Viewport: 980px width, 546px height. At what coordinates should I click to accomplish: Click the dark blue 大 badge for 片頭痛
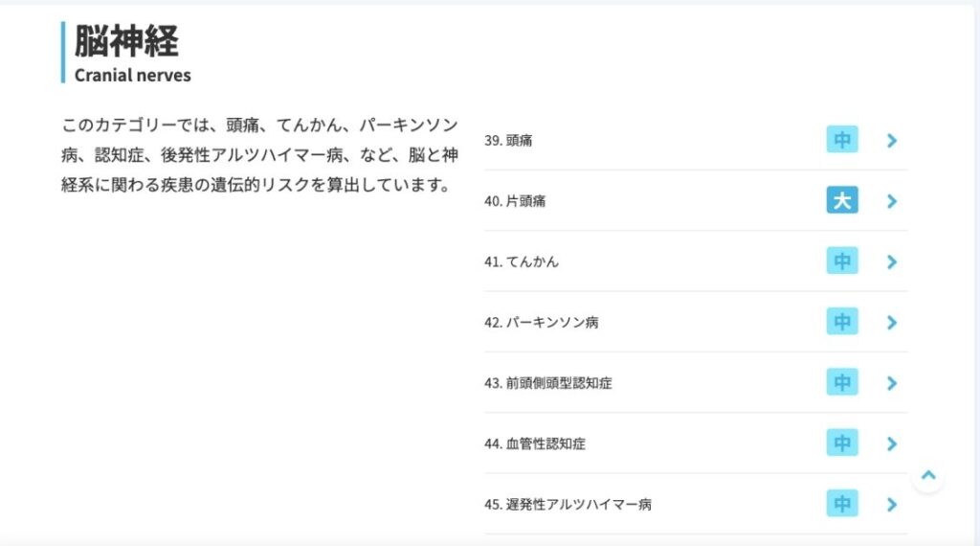(x=842, y=201)
